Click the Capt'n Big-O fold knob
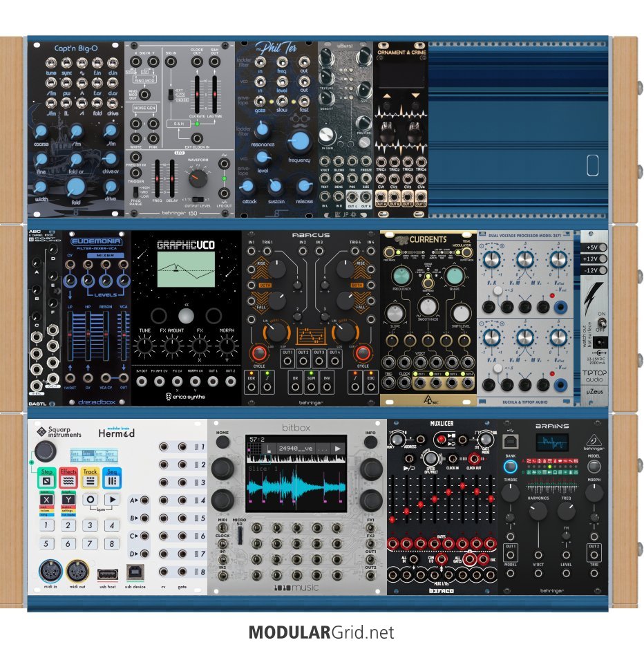644x647 pixels. (76, 187)
